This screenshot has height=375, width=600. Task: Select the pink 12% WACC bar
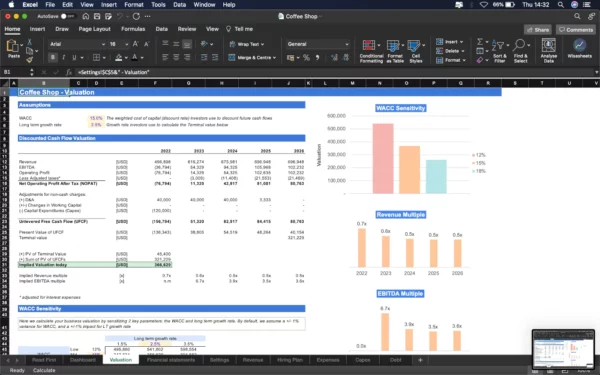[x=383, y=158]
